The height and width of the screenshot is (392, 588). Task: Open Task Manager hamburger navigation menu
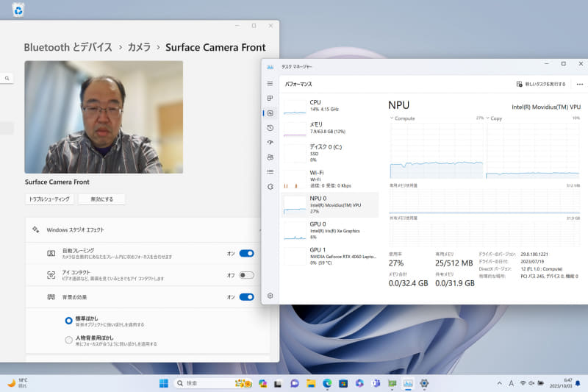tap(270, 84)
